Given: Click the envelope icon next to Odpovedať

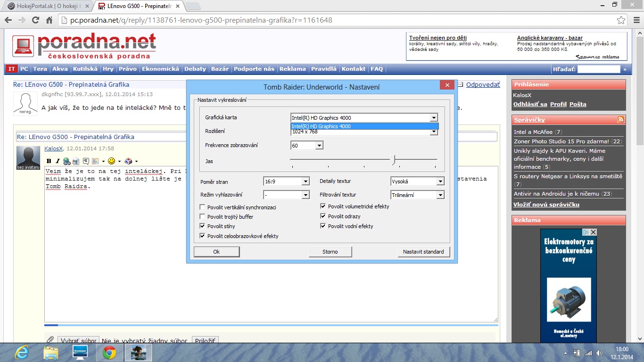Looking at the screenshot, I should 461,84.
